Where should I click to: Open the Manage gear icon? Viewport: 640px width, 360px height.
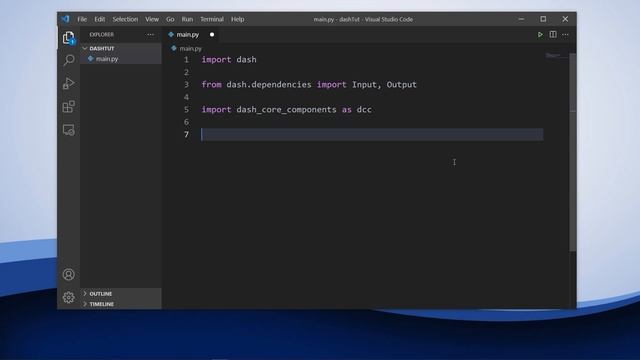69,297
